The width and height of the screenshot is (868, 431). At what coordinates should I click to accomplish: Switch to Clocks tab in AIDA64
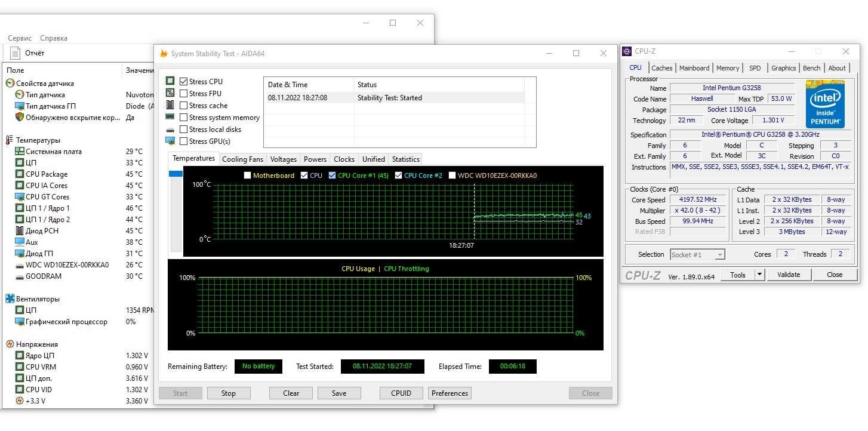[344, 159]
